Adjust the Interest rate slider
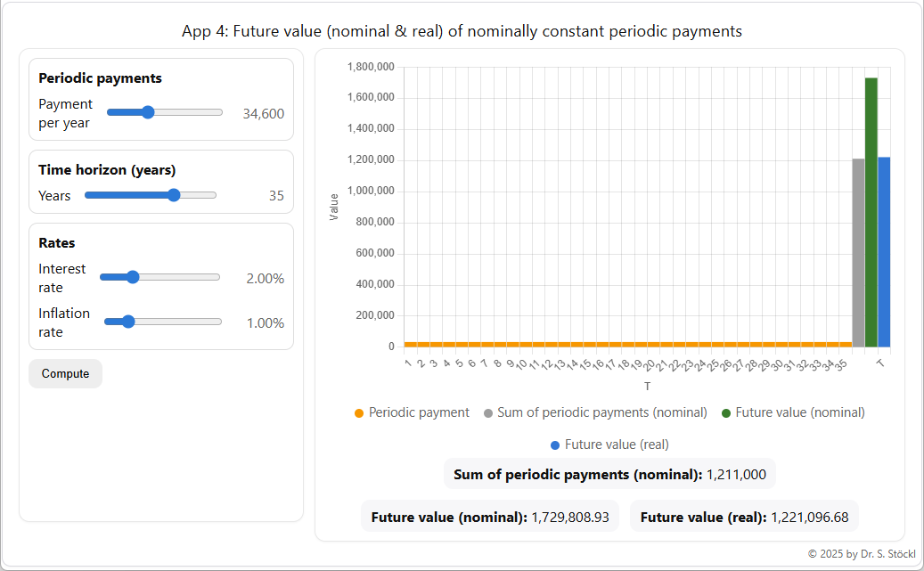Viewport: 924px width, 571px height. coord(132,277)
